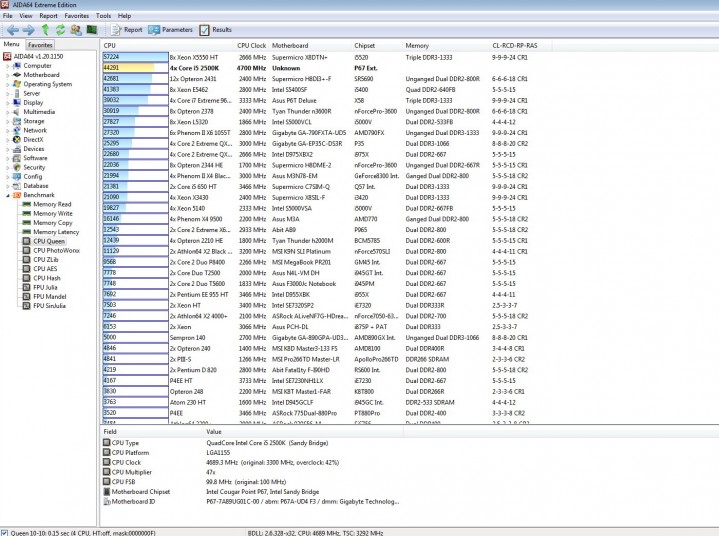Expand the Storage tree node
The width and height of the screenshot is (719, 536).
[x=7, y=121]
